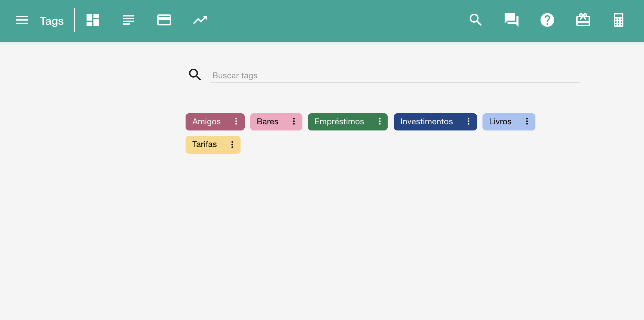644x320 pixels.
Task: Open three-dot menu on Investimentos tag
Action: [468, 122]
